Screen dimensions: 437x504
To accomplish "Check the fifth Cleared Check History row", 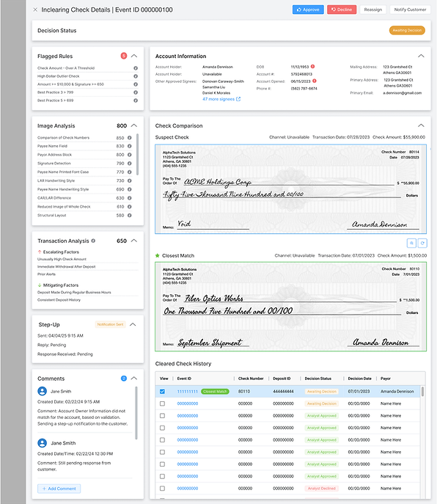I will pyautogui.click(x=162, y=440).
